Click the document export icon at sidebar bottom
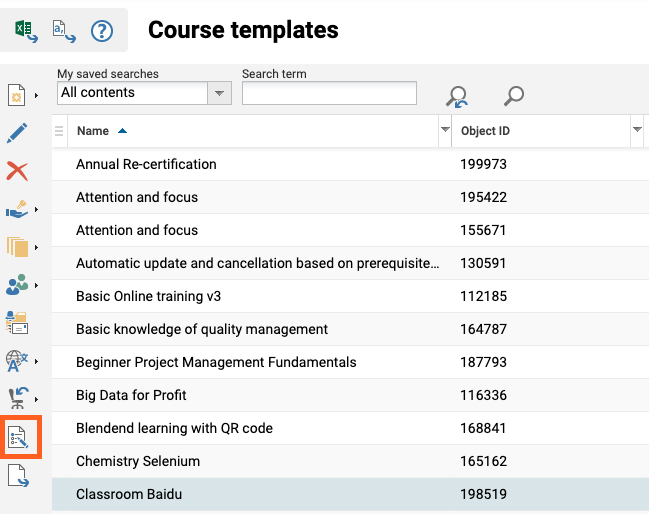This screenshot has height=514, width=649. [x=18, y=476]
